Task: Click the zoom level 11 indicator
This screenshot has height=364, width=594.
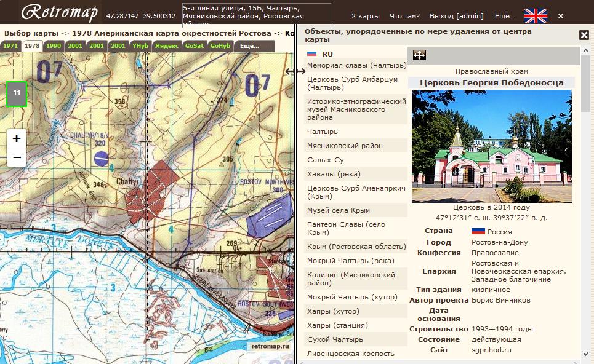Action: tap(16, 93)
